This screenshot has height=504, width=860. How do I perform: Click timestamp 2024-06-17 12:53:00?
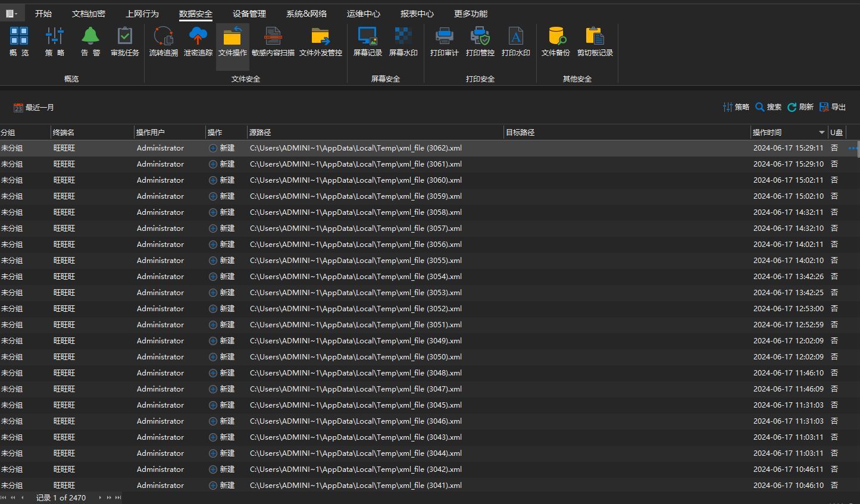click(x=789, y=309)
